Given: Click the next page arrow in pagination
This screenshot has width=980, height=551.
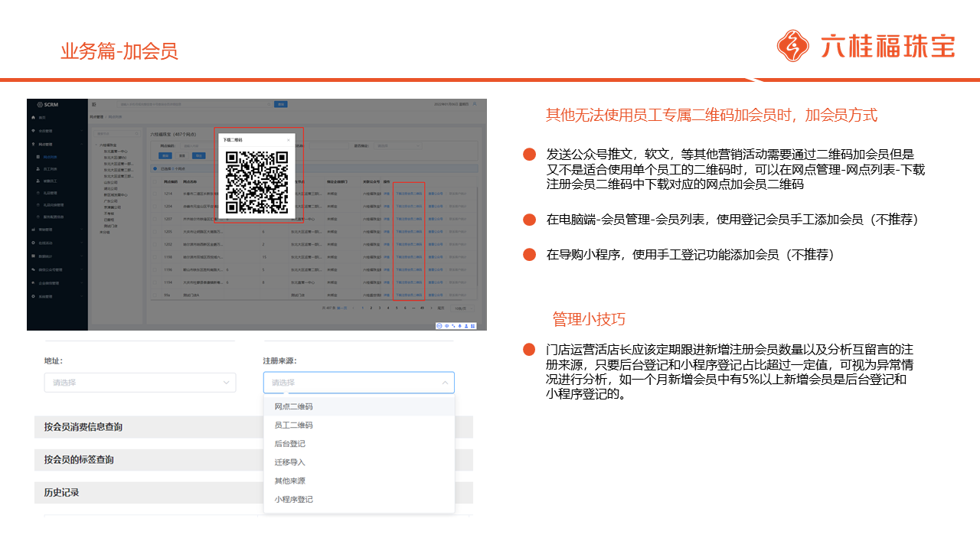Looking at the screenshot, I should [x=431, y=308].
